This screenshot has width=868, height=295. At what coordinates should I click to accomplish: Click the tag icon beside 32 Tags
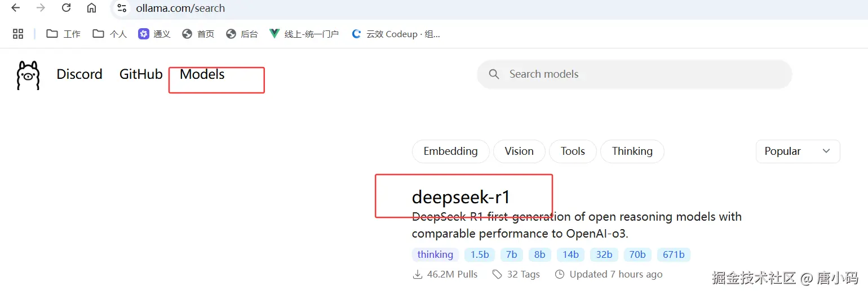[x=497, y=274]
